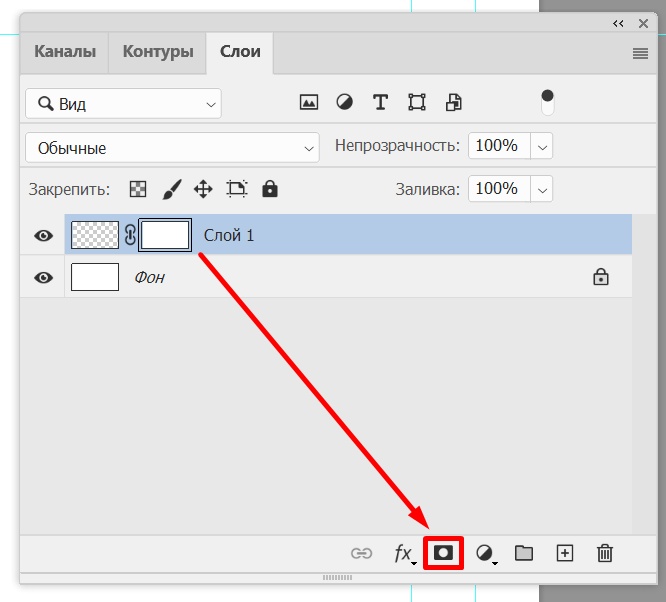Screen dimensions: 666x602
Task: Select the layer mask thumbnail of Слой 1
Action: [165, 235]
